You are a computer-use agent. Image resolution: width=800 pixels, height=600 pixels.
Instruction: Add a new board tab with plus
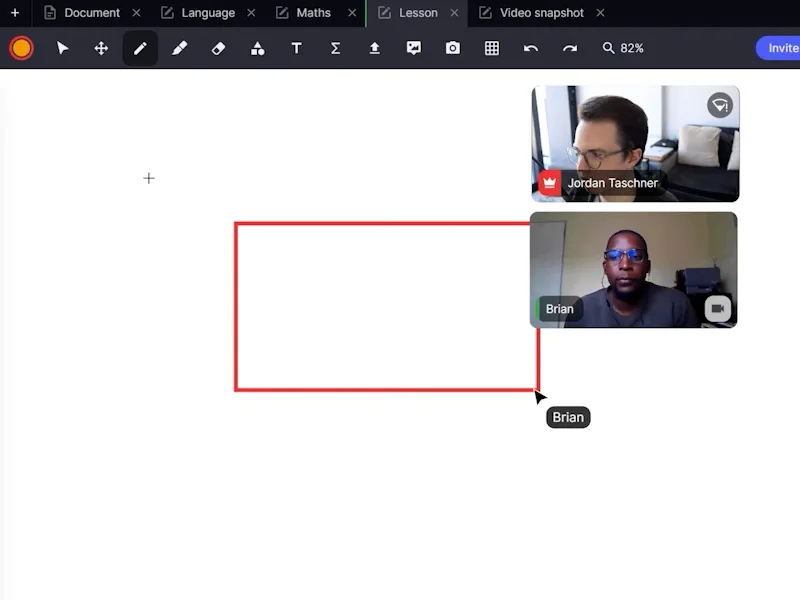point(14,13)
